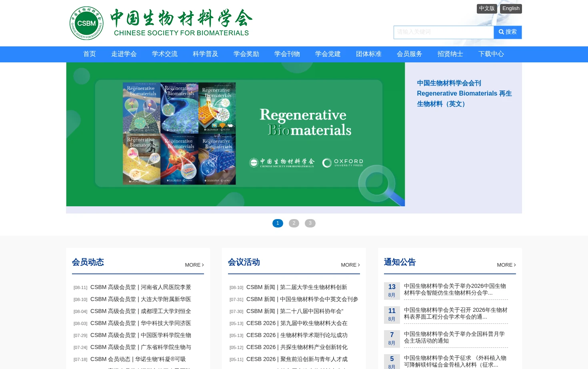Click MORE under 会议活动
Viewport: 588px width, 369px height.
coord(350,265)
